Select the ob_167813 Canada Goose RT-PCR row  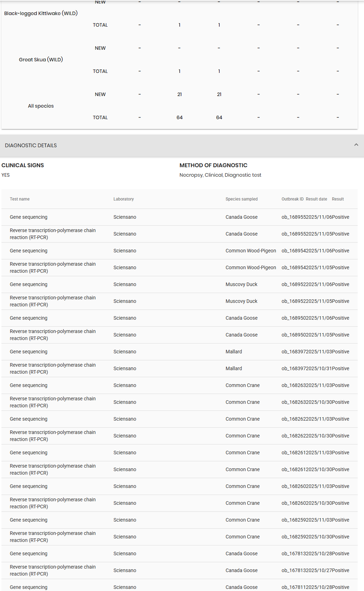[x=179, y=571]
